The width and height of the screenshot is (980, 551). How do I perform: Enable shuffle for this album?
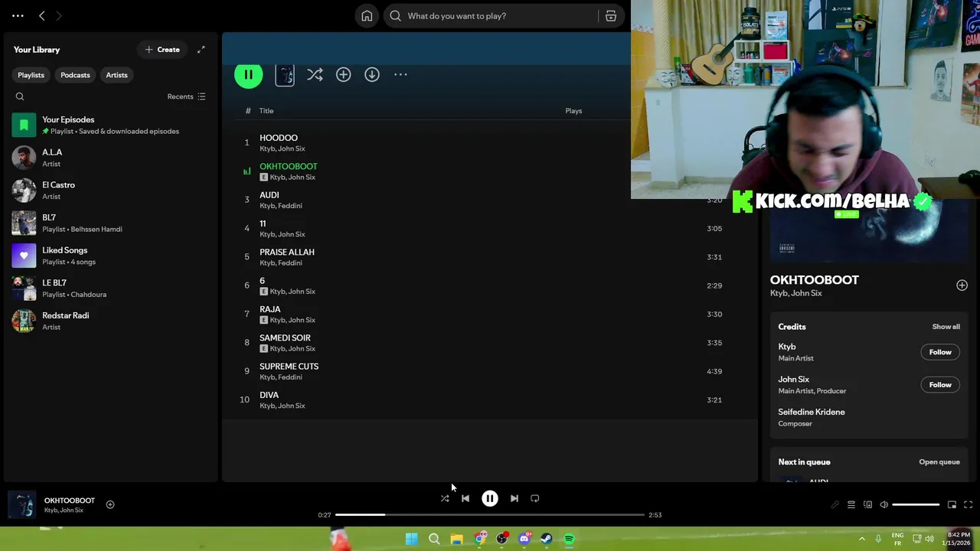click(315, 74)
